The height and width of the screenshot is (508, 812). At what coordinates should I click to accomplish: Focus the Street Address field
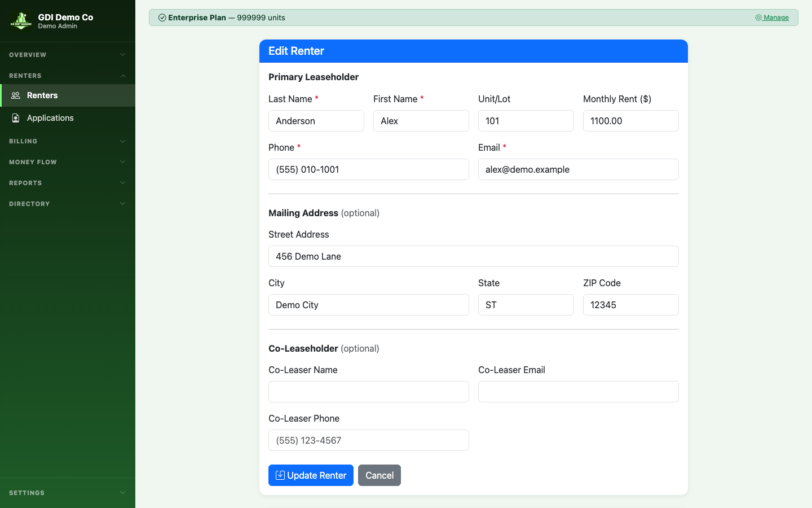474,256
